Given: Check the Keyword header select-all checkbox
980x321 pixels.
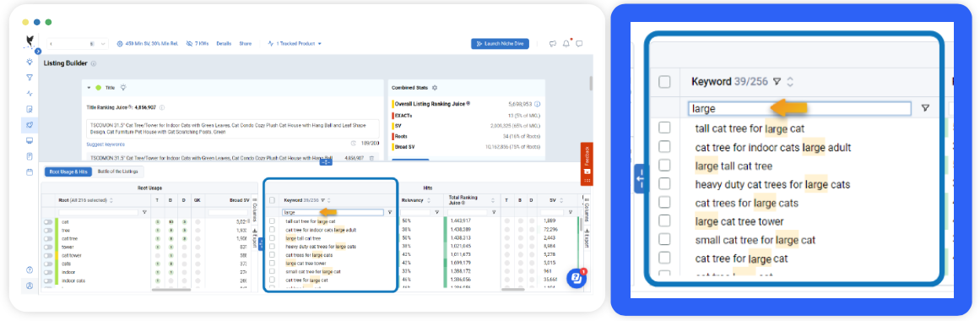Looking at the screenshot, I should coord(664,82).
